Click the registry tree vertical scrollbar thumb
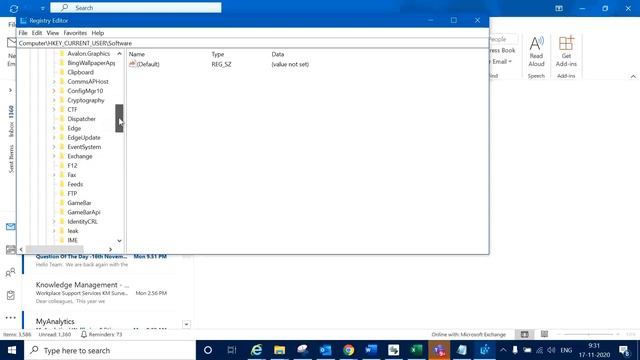The image size is (640, 360). (119, 118)
